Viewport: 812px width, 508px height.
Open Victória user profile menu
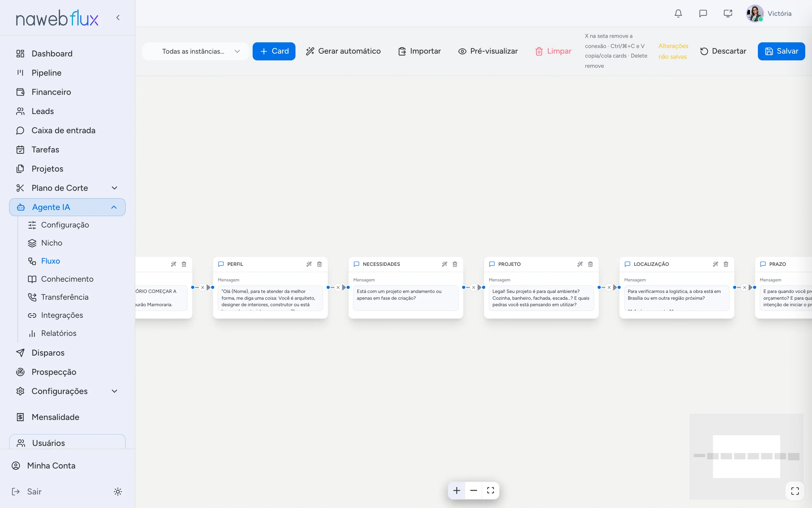[769, 14]
